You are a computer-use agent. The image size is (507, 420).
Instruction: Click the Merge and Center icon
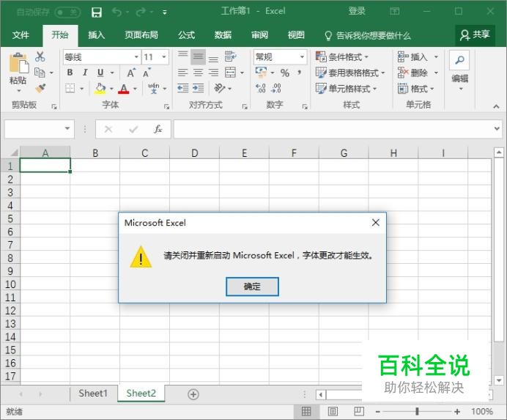(x=230, y=73)
